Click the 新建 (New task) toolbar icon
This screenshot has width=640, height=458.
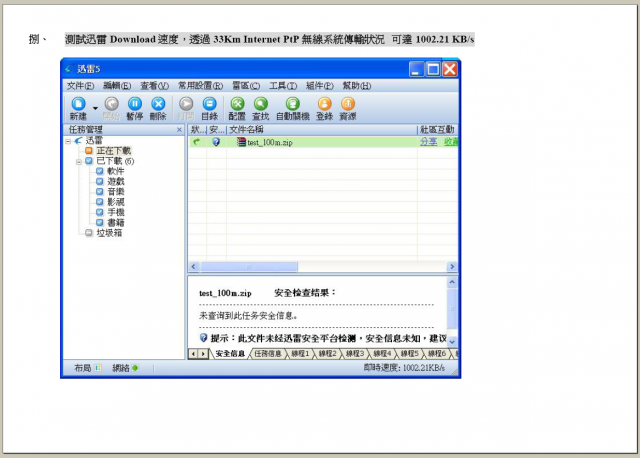pyautogui.click(x=78, y=109)
